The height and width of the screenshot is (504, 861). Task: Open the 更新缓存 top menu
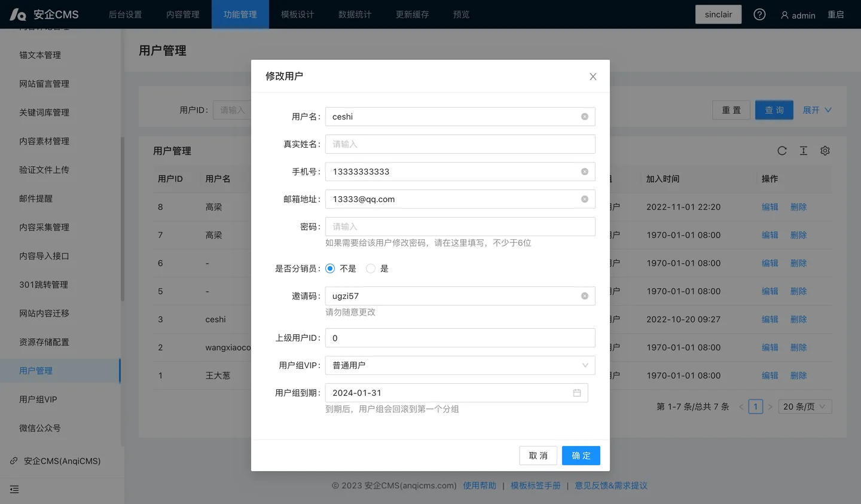(413, 14)
